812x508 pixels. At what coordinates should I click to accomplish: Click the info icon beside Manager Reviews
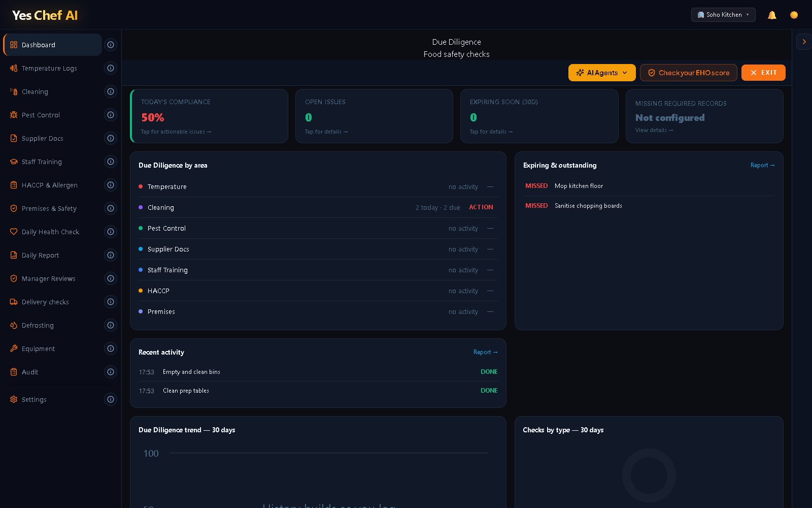click(x=111, y=278)
